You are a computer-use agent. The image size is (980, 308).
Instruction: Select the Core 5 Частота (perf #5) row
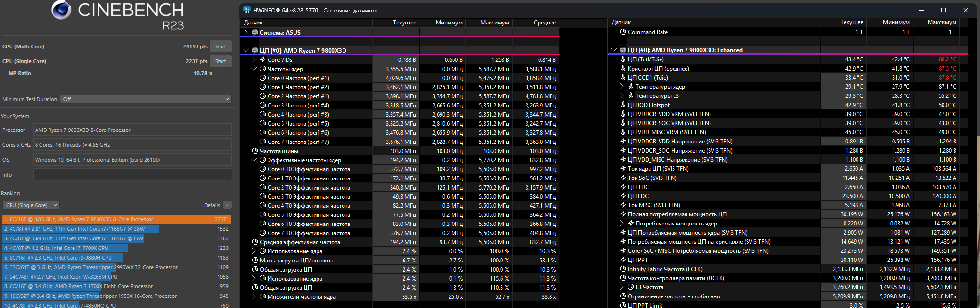400,124
